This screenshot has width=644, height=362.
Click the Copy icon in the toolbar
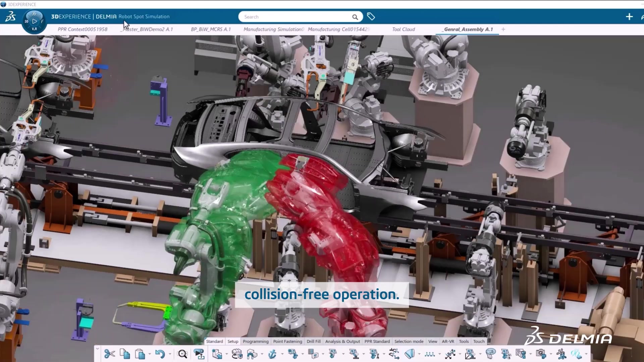pos(125,354)
